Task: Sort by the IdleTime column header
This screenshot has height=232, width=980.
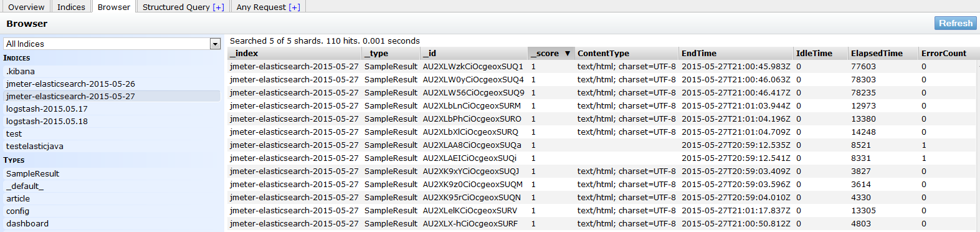Action: pyautogui.click(x=821, y=53)
